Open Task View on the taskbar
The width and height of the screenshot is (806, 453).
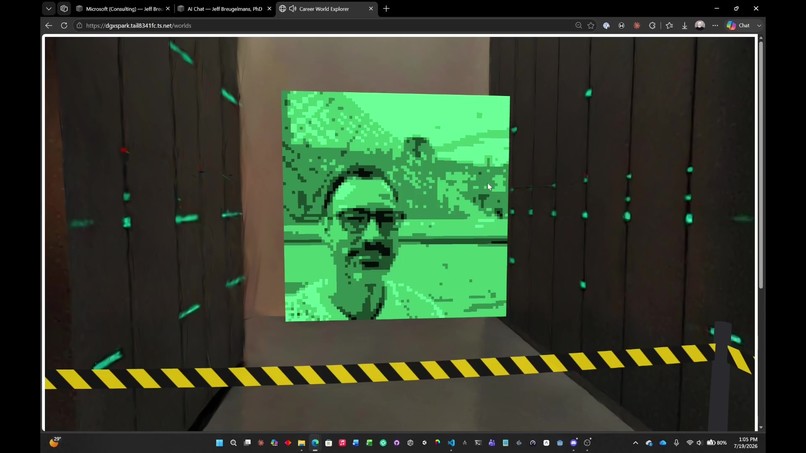[x=247, y=443]
